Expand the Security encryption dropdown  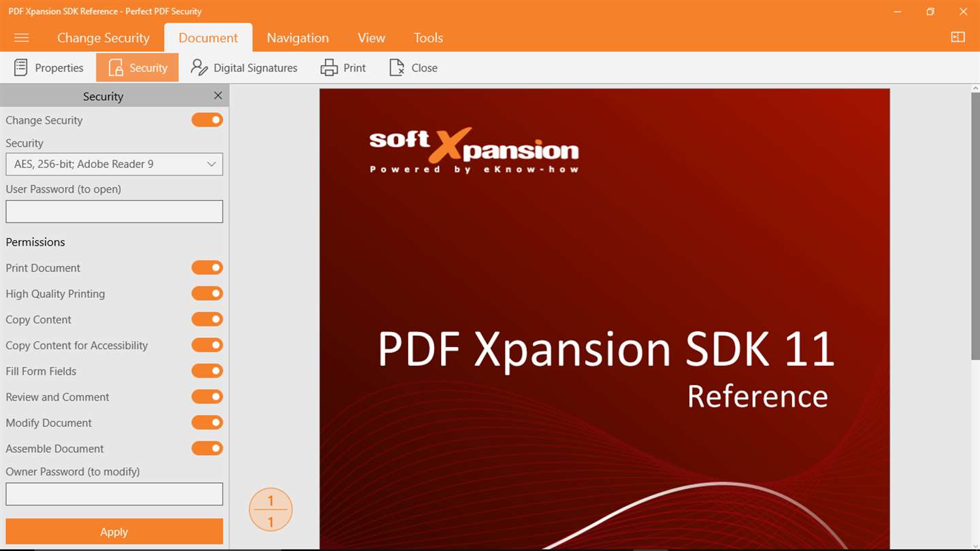[x=114, y=164]
